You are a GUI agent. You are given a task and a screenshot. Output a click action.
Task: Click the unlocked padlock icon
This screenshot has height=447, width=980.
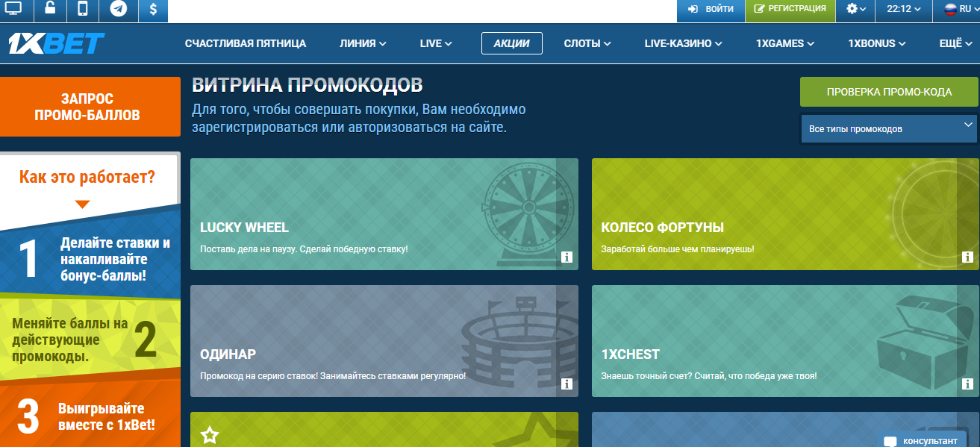[x=49, y=10]
